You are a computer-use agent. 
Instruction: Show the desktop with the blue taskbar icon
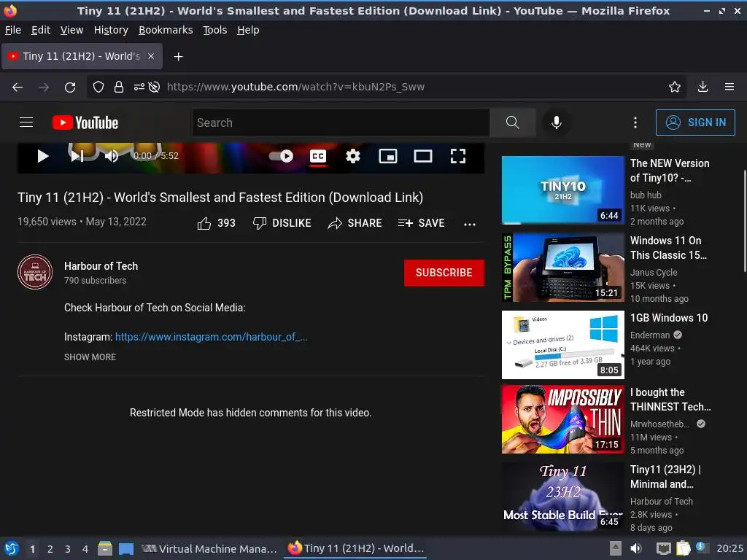coord(125,549)
